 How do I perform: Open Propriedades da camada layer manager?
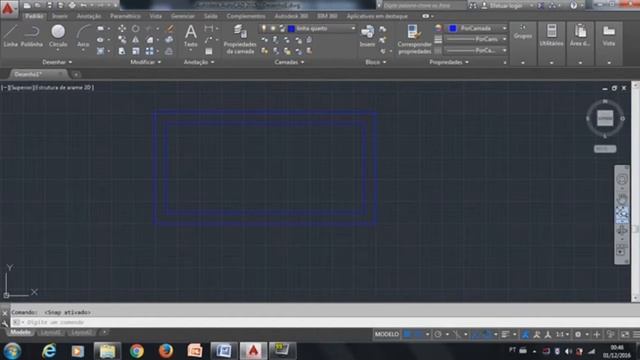[x=240, y=39]
